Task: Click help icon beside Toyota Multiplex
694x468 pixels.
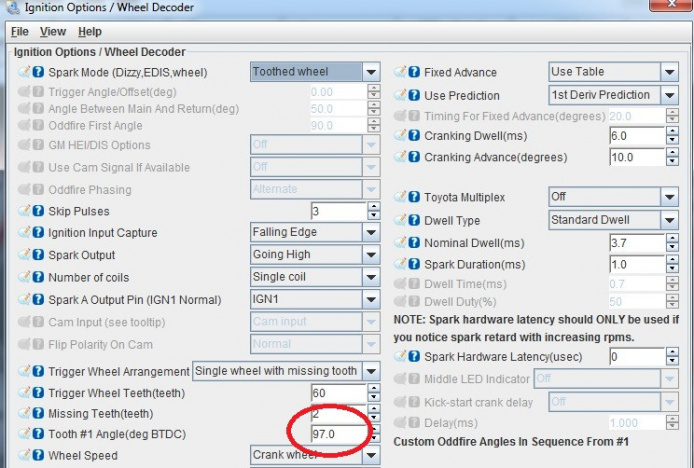Action: point(414,197)
